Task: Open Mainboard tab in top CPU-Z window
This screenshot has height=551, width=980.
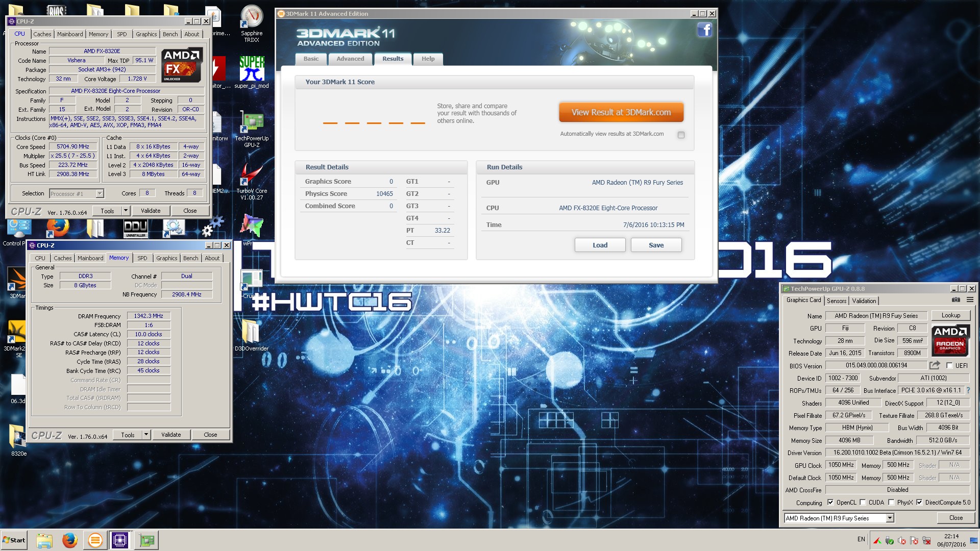Action: (x=70, y=34)
